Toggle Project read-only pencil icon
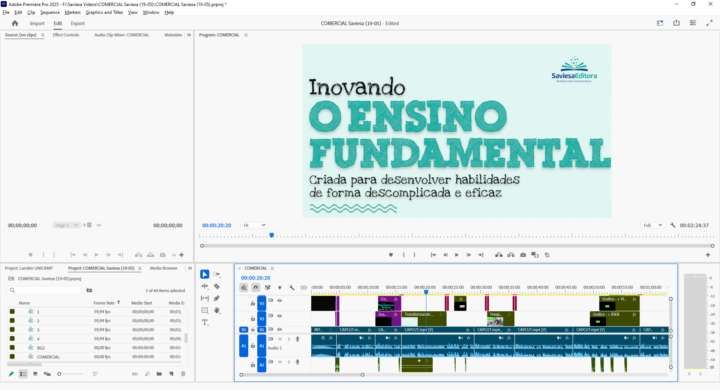This screenshot has height=390, width=720. click(x=11, y=374)
